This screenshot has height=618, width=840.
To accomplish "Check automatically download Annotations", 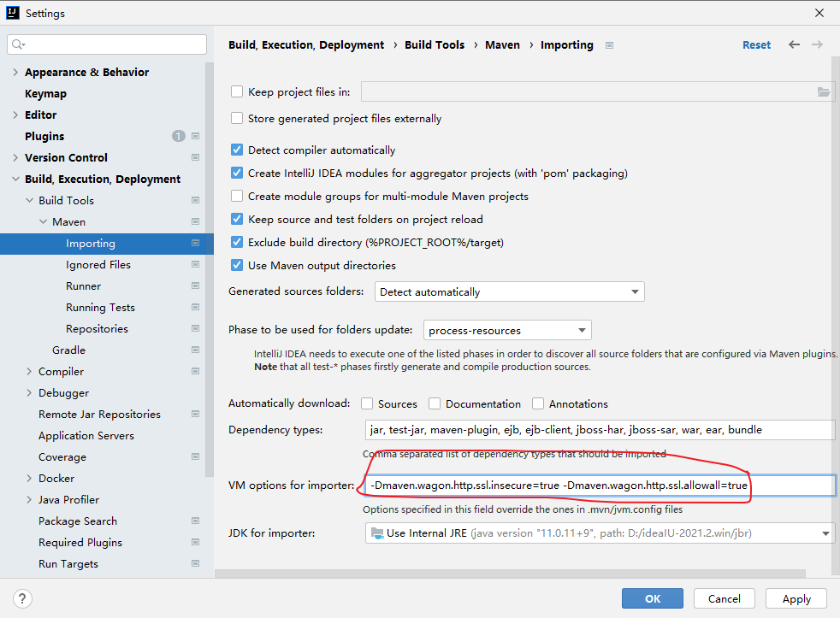I will 538,403.
